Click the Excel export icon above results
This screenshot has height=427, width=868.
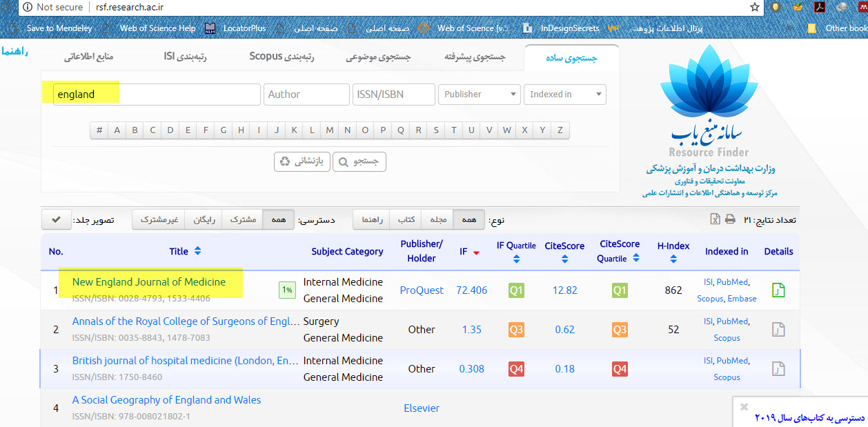tap(716, 219)
